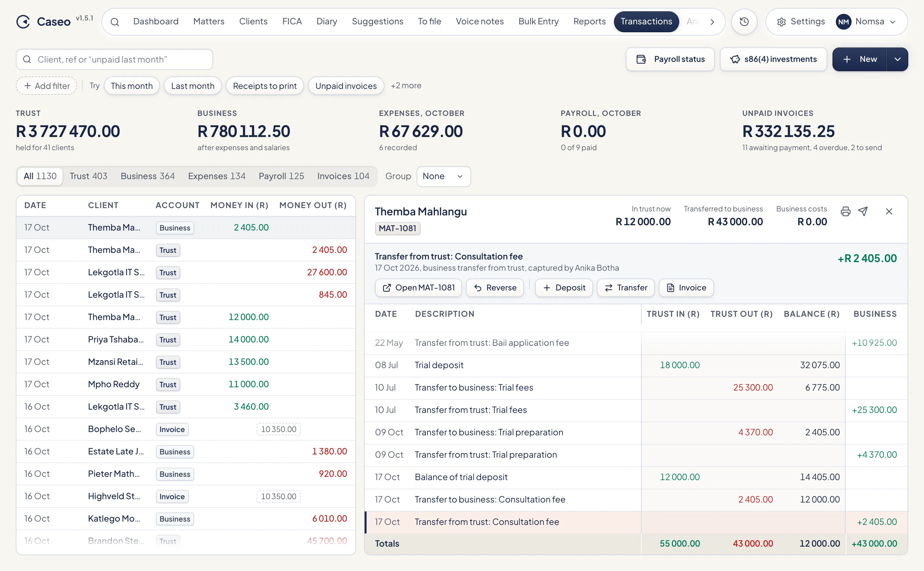
Task: Switch to the Invoices 104 tab
Action: pyautogui.click(x=343, y=177)
